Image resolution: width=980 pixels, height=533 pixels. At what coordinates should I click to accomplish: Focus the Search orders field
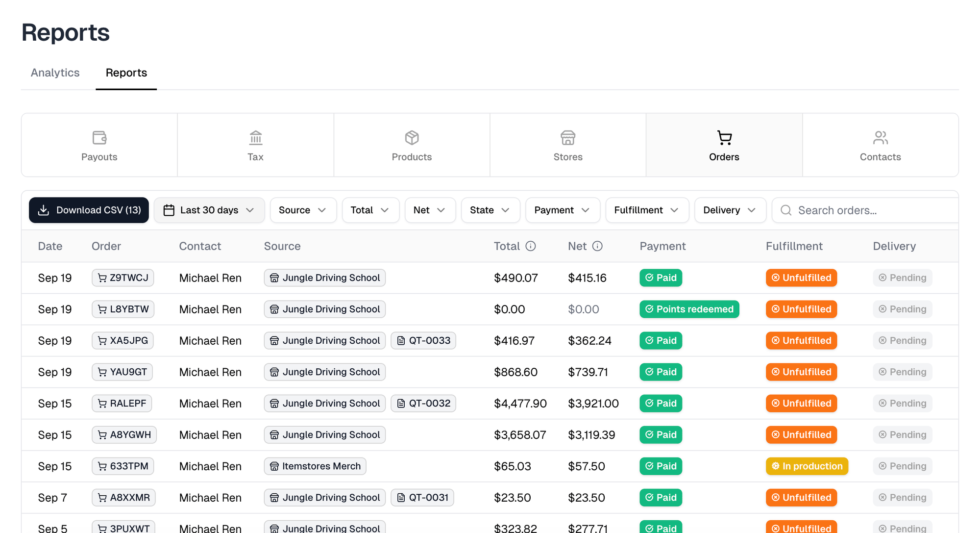pyautogui.click(x=865, y=210)
